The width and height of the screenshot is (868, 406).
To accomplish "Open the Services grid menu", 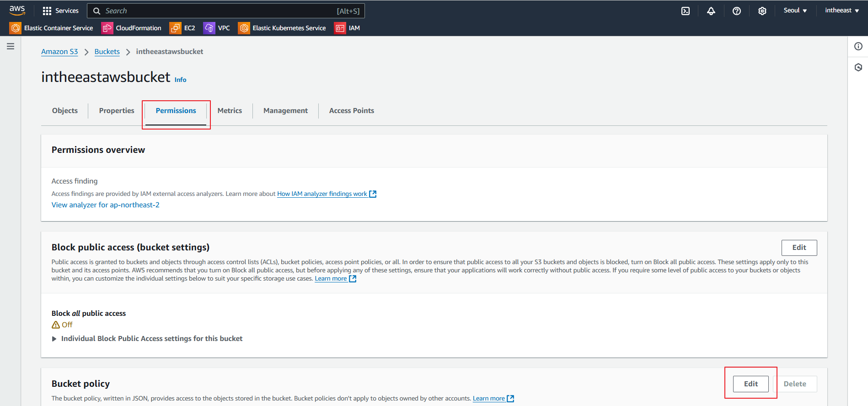I will 60,11.
